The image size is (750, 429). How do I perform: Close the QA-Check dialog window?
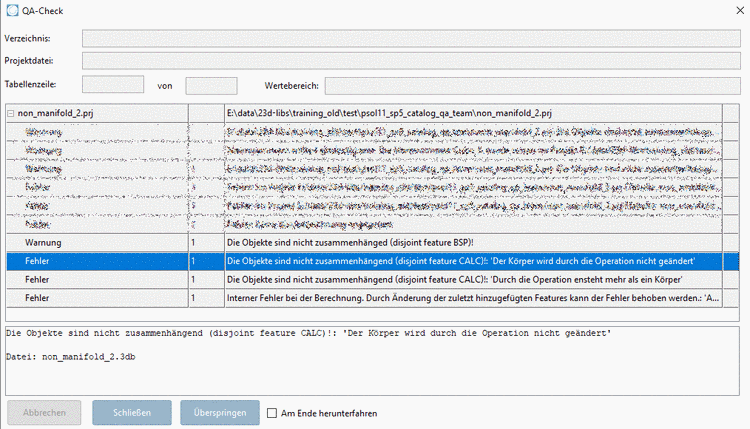[x=739, y=11]
